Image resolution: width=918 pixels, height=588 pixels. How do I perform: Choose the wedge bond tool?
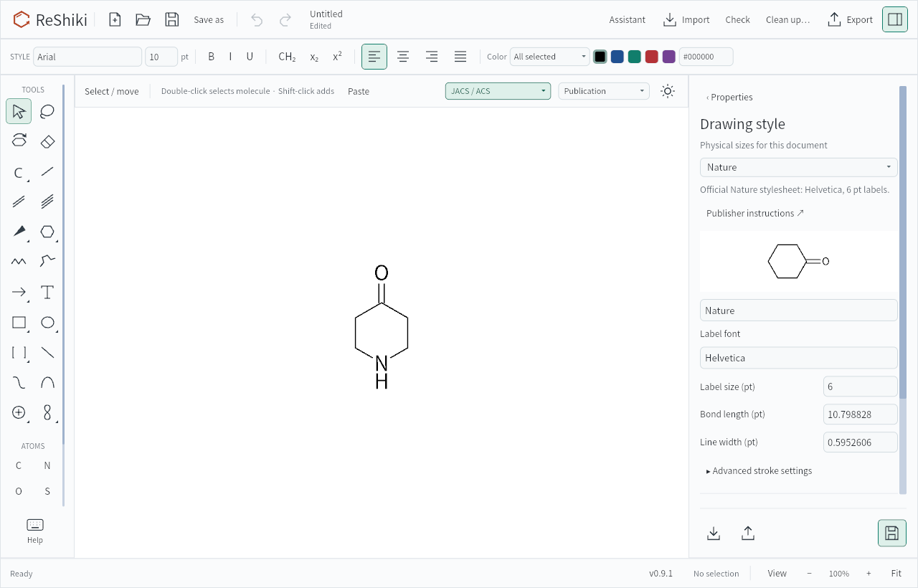pos(19,232)
